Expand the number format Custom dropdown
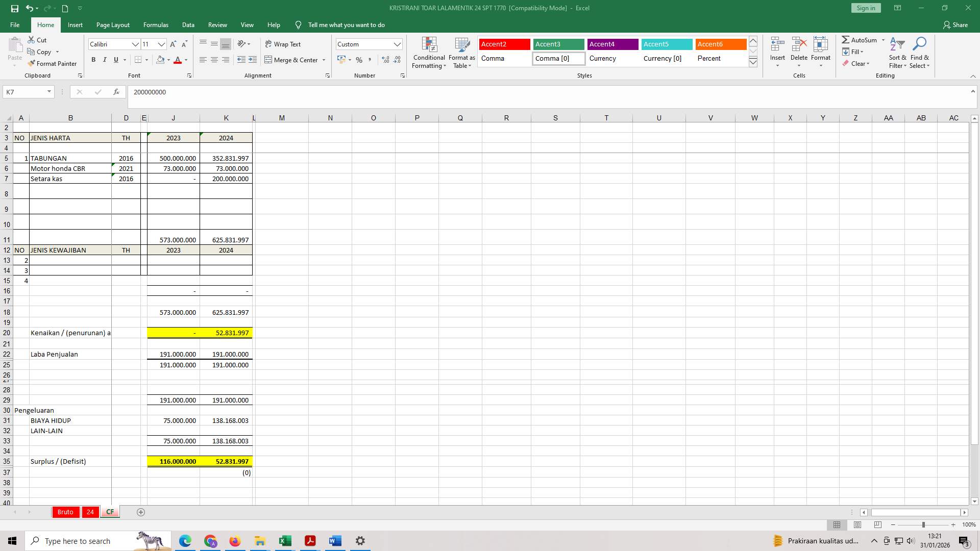The height and width of the screenshot is (551, 980). click(398, 44)
